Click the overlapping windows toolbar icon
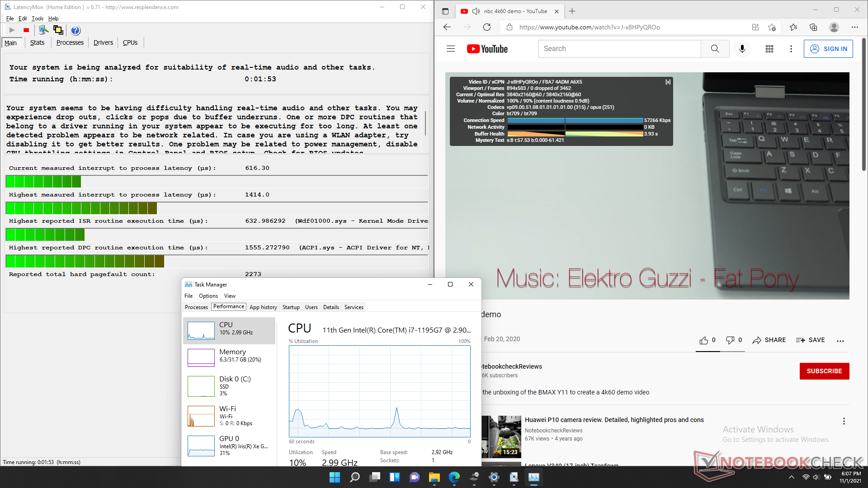The image size is (868, 488). coord(58,30)
